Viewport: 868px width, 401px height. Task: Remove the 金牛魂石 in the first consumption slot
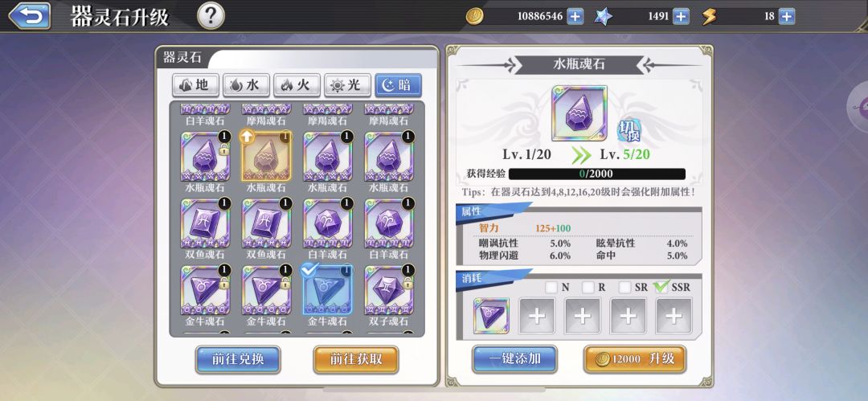point(491,316)
